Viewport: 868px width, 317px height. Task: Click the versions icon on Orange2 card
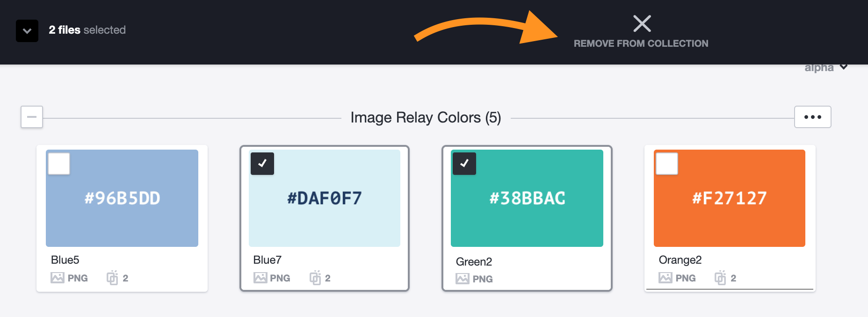coord(720,278)
